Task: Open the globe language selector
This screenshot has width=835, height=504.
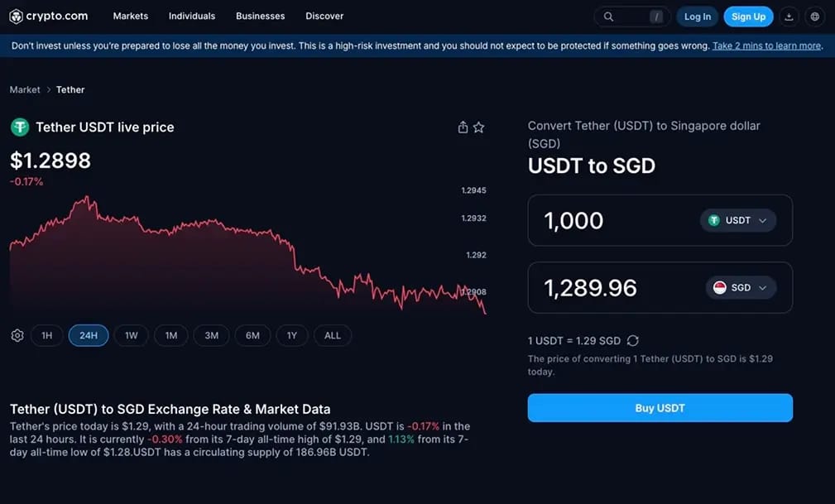Action: (x=815, y=17)
